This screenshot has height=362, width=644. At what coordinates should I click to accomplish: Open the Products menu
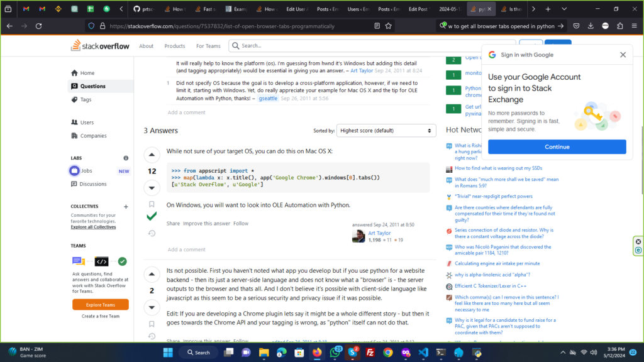(175, 46)
